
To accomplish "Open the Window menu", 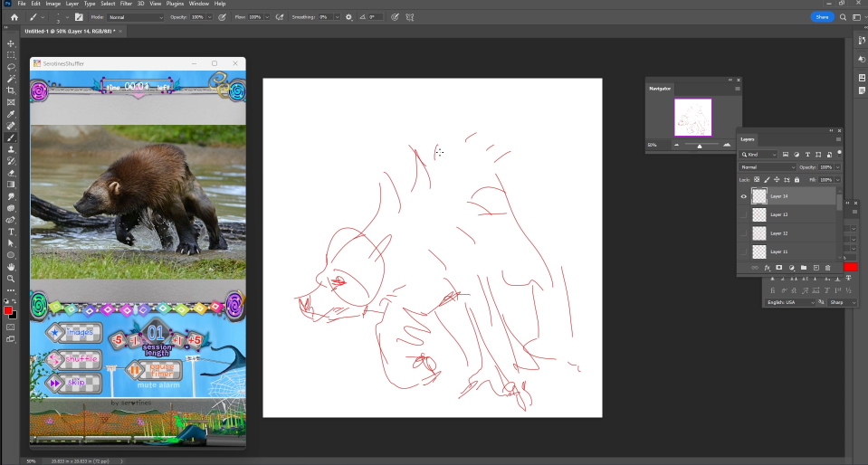I will (199, 4).
